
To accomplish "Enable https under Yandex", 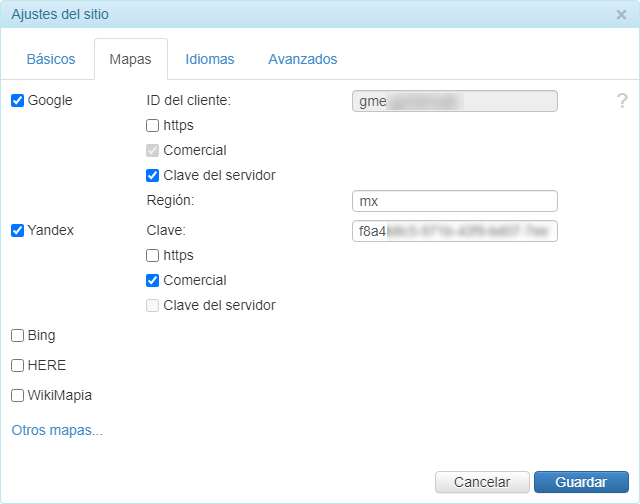I will click(x=153, y=255).
